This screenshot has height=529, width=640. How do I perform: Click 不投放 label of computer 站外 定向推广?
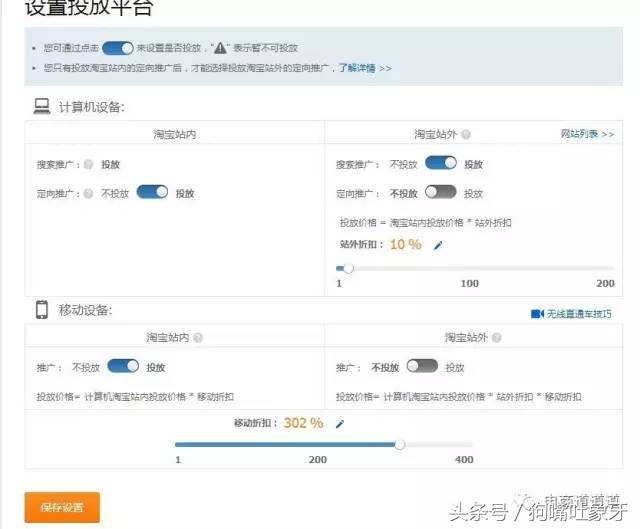[x=404, y=193]
